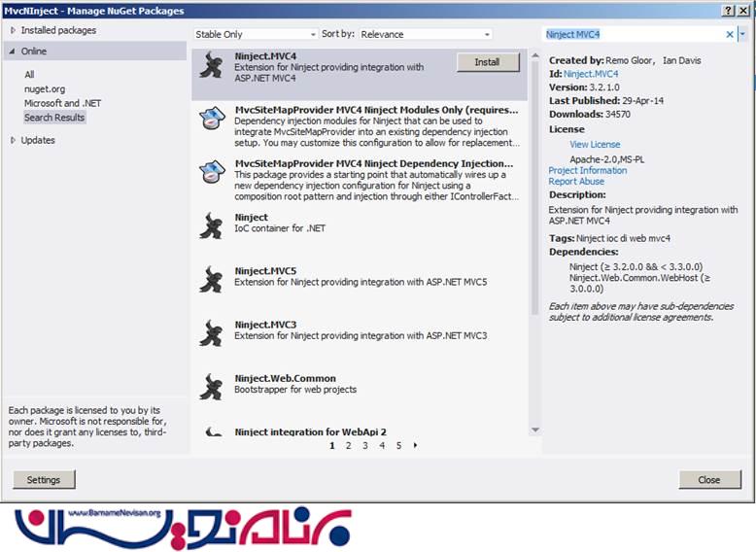Click the Ninject.MVC5 package icon

click(x=211, y=280)
